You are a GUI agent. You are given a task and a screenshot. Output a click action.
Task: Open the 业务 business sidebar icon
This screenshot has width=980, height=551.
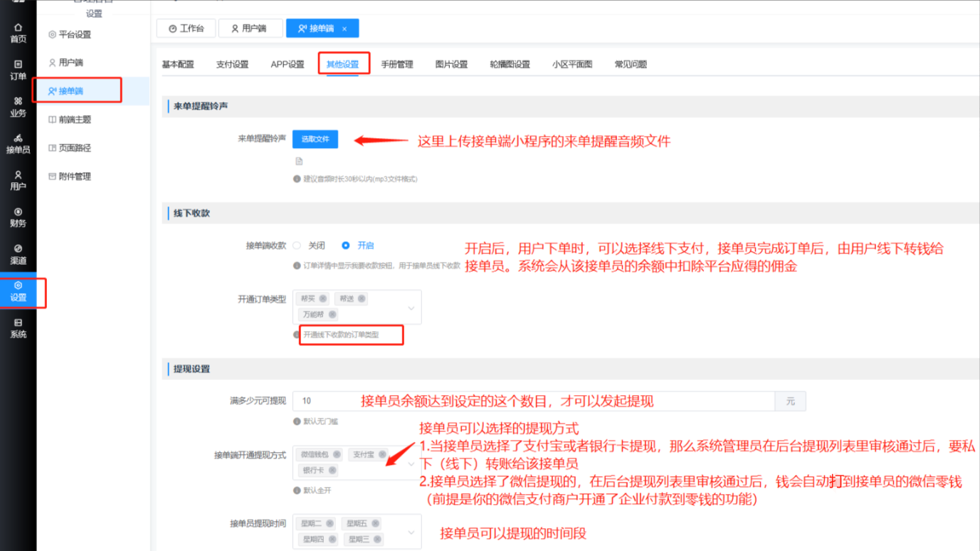tap(18, 107)
